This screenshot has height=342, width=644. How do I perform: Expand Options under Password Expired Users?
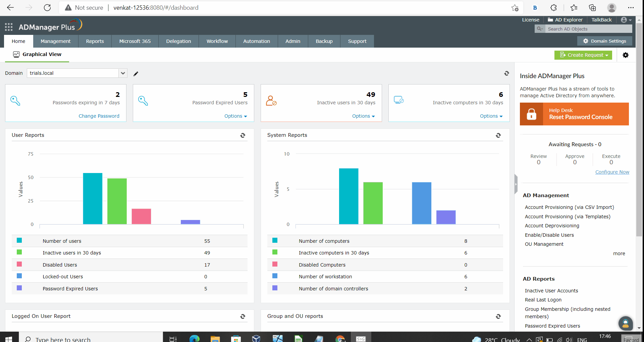click(235, 116)
